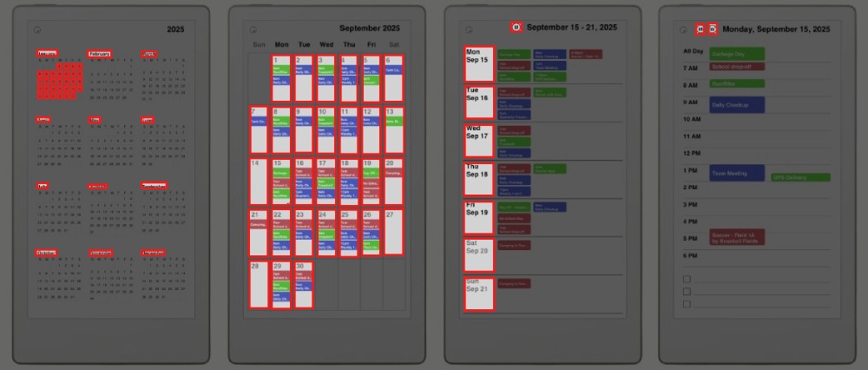This screenshot has height=370, width=868.
Task: Click the circular icon in the 2025 year view
Action: pos(37,30)
